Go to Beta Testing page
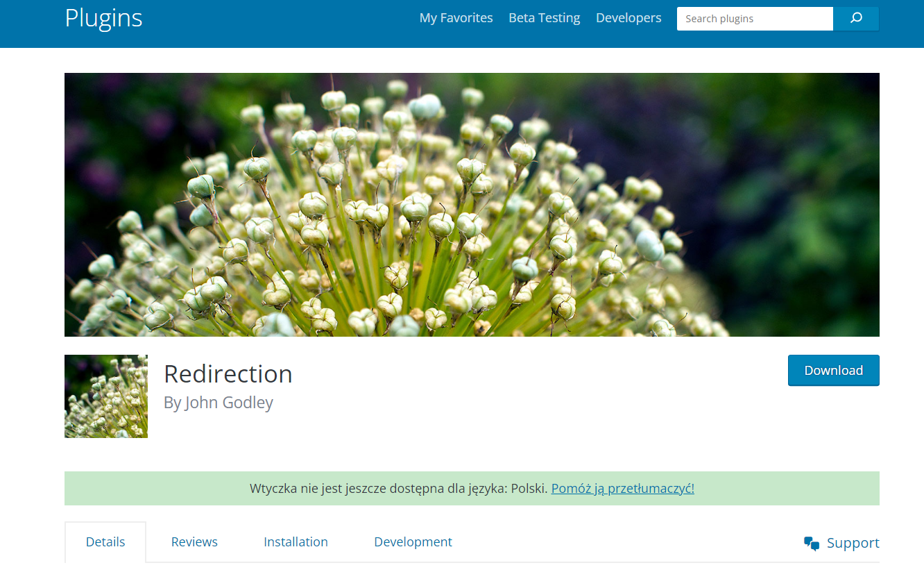This screenshot has width=924, height=588. tap(544, 18)
